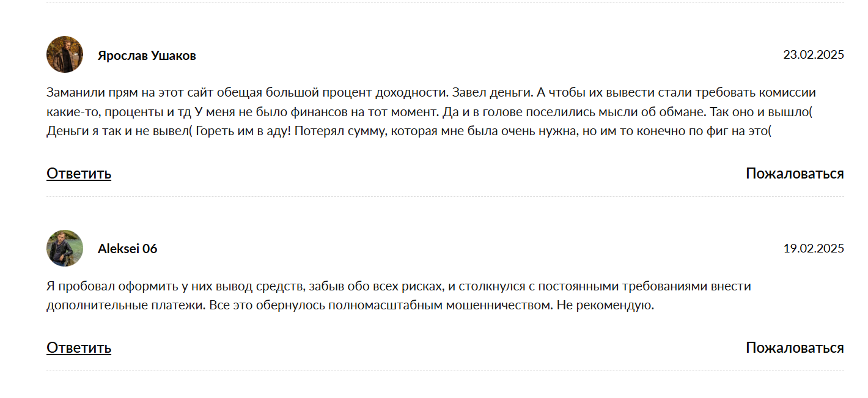
Task: Click Aleksei 06's profile avatar
Action: pyautogui.click(x=65, y=248)
